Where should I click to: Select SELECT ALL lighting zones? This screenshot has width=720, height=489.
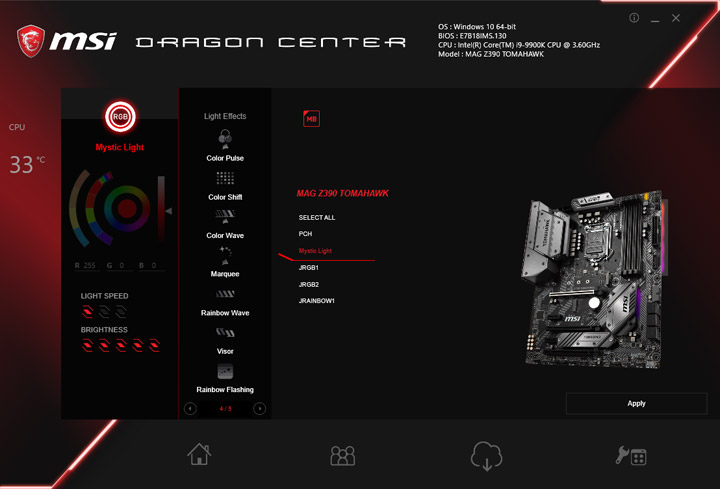pyautogui.click(x=317, y=218)
